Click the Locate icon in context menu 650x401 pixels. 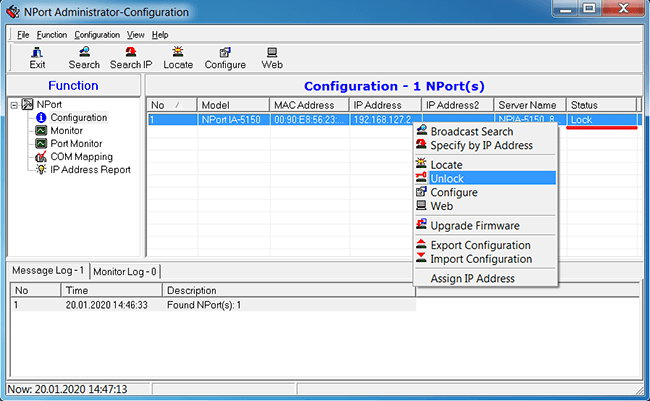(422, 163)
